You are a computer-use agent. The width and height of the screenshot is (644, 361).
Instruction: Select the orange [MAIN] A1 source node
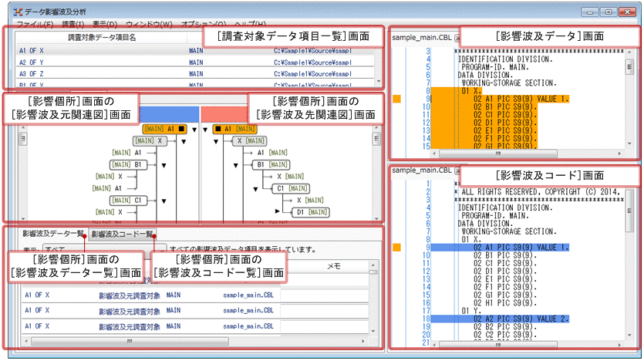(x=165, y=129)
